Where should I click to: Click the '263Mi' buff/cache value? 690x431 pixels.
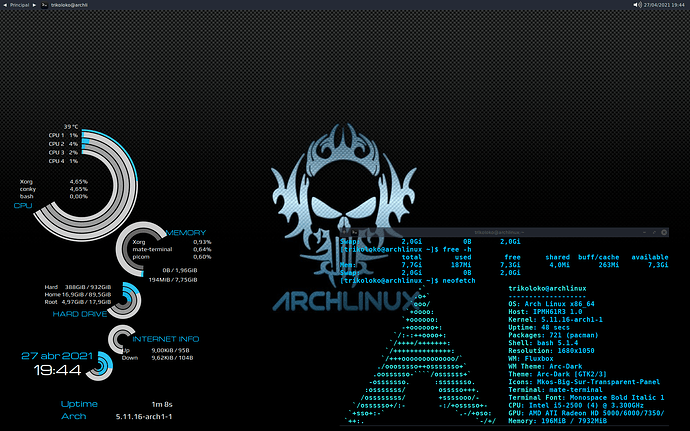tap(609, 265)
